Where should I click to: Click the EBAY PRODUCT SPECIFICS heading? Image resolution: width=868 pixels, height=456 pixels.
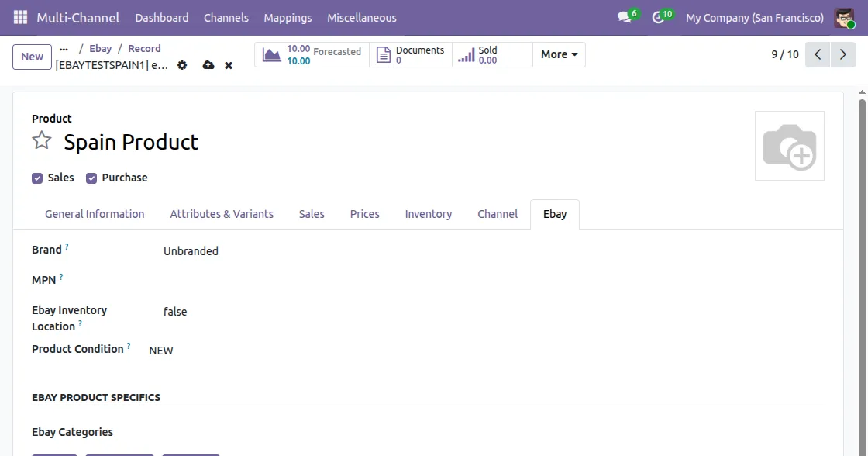coord(96,397)
